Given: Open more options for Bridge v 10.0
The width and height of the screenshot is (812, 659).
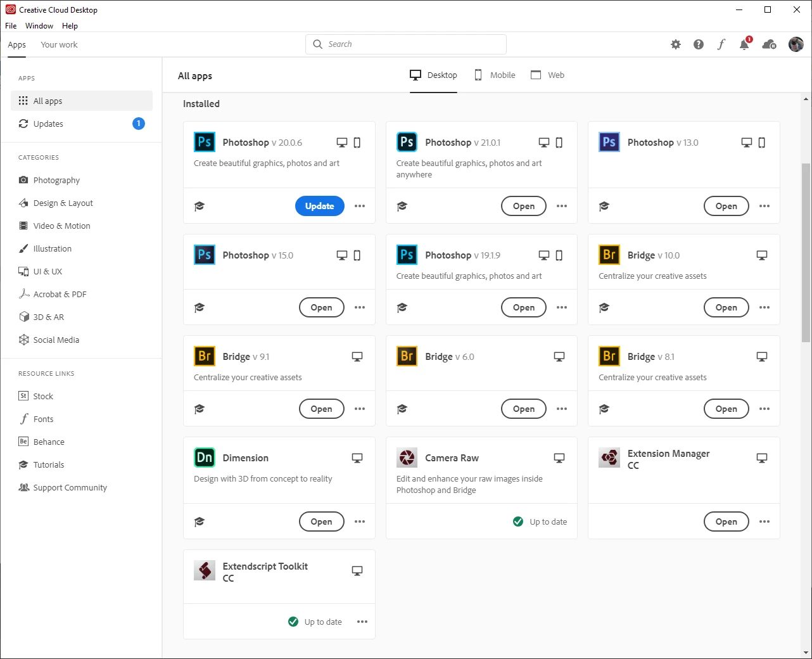Looking at the screenshot, I should pyautogui.click(x=764, y=307).
